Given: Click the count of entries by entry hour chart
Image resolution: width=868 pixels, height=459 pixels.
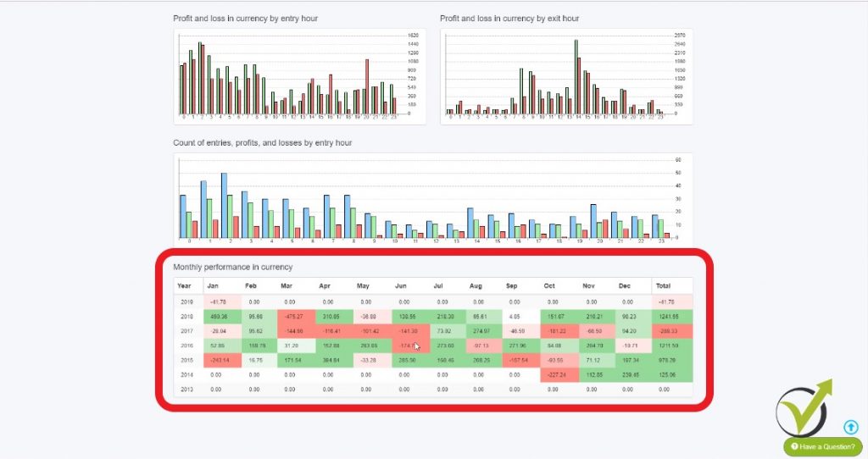Looking at the screenshot, I should (x=432, y=199).
